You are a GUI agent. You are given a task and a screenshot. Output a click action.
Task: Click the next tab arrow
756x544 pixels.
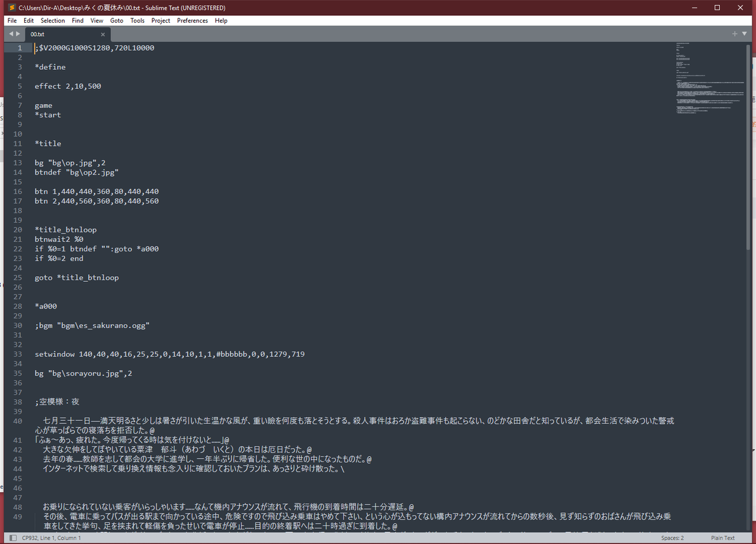click(18, 34)
